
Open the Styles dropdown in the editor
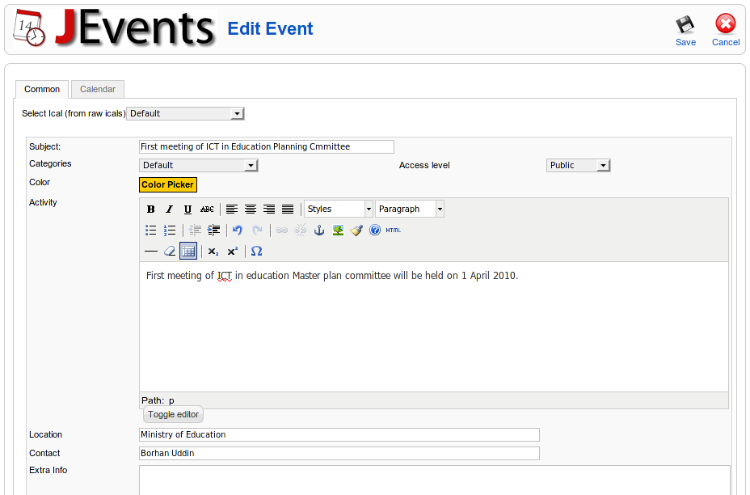point(338,209)
